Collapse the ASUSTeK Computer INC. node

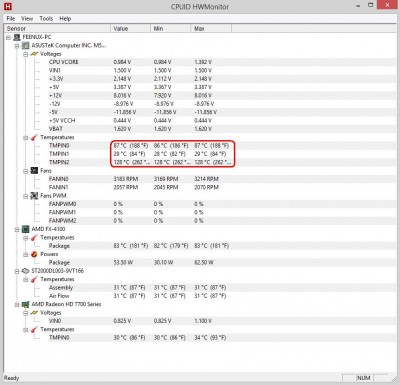click(x=17, y=46)
